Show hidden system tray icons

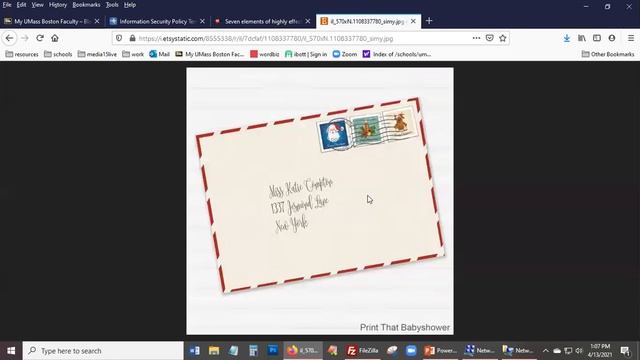546,351
